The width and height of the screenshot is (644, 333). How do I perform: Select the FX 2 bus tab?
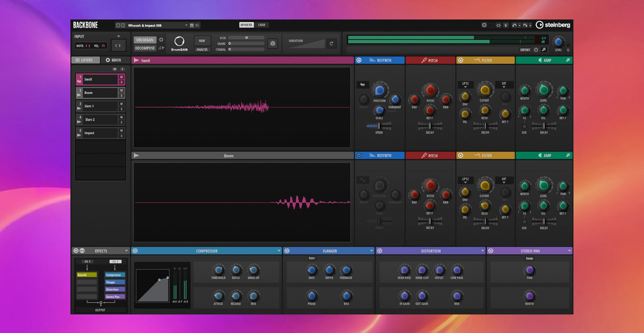[115, 262]
